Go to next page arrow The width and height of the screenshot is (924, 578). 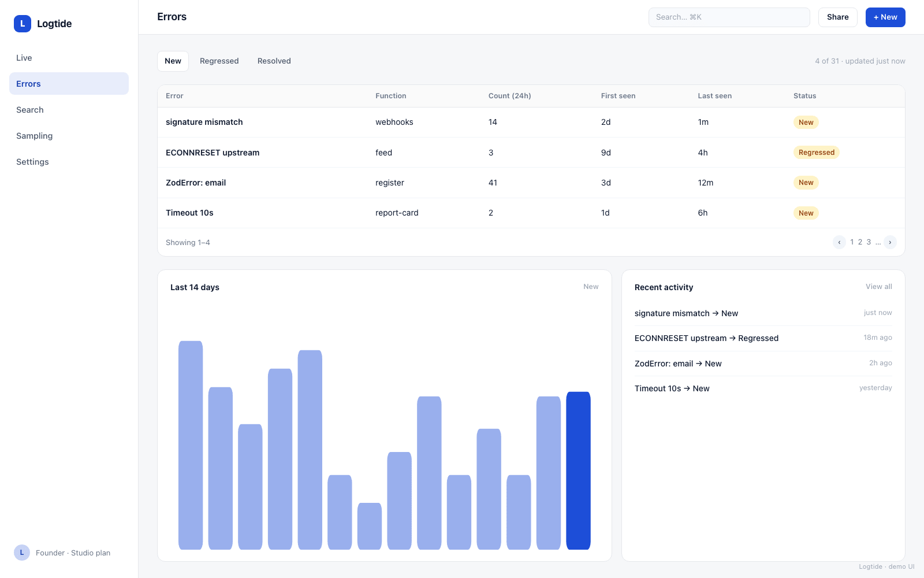[x=890, y=242]
